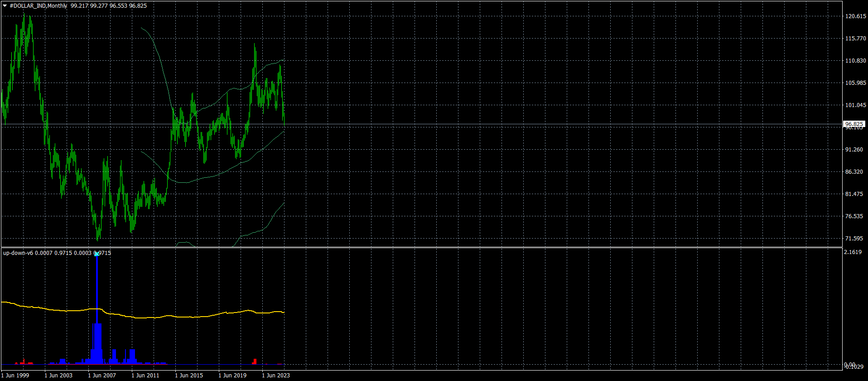Open the dropdown triangle beside #DOLLAR_IND,Monthly
868x381 pixels.
(x=5, y=6)
